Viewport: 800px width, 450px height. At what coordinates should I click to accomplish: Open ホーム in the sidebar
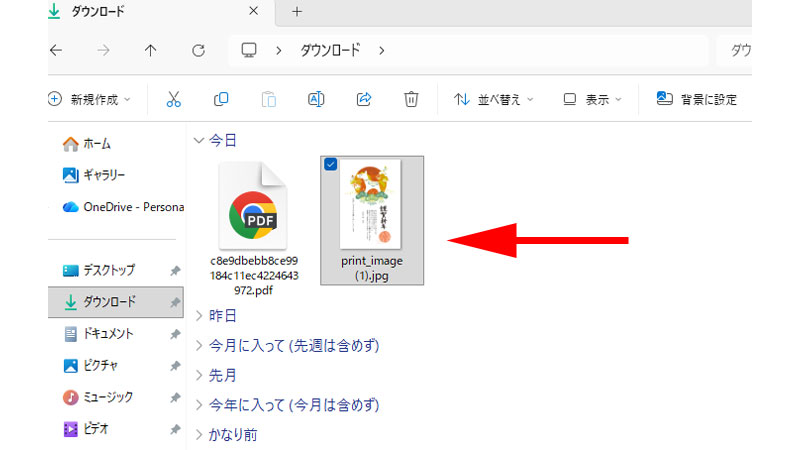coord(86,144)
